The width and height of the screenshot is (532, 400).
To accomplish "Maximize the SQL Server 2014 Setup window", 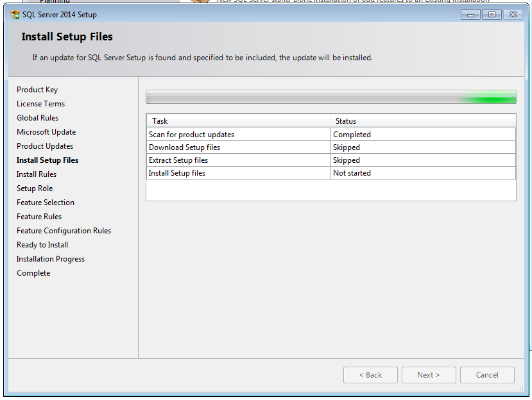I will point(492,15).
